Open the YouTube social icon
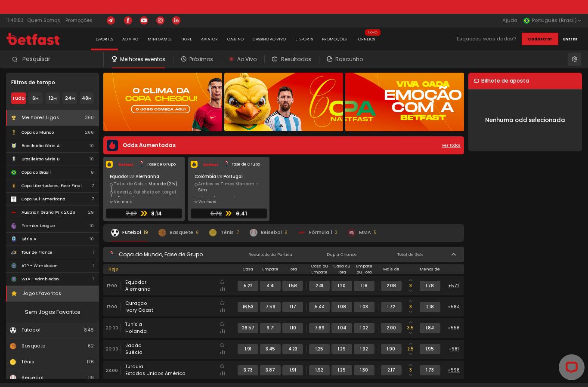The width and height of the screenshot is (588, 387). 144,20
